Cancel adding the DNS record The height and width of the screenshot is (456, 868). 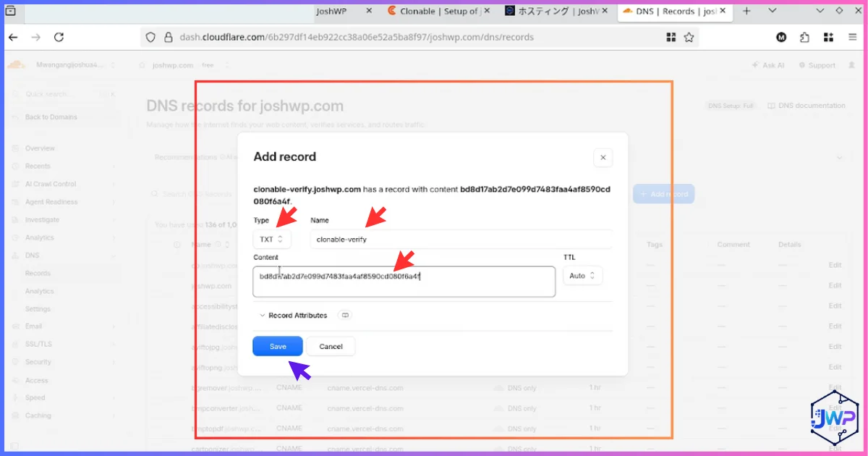331,347
